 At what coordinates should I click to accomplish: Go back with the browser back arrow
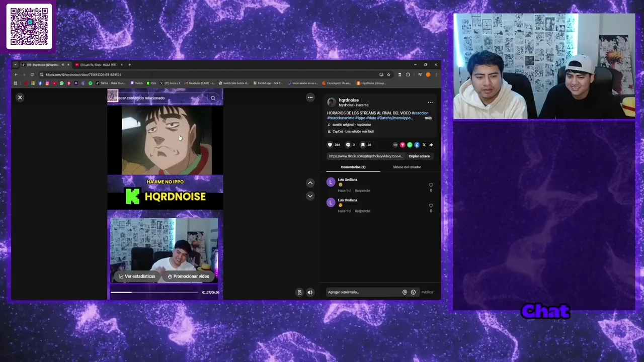click(16, 75)
